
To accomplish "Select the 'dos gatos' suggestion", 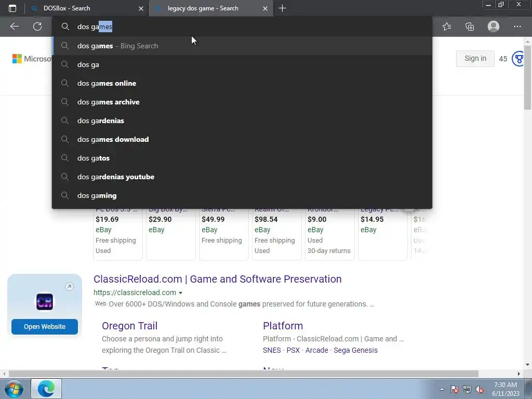I will (242, 158).
